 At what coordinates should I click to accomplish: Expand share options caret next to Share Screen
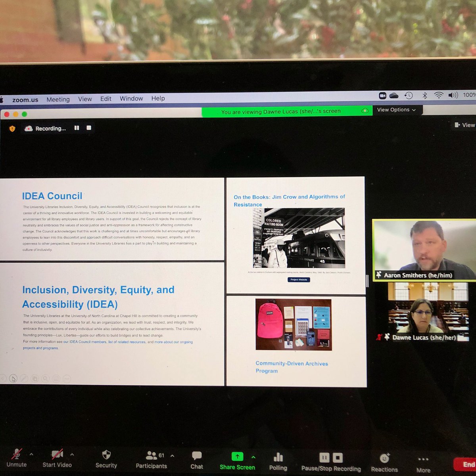click(253, 457)
